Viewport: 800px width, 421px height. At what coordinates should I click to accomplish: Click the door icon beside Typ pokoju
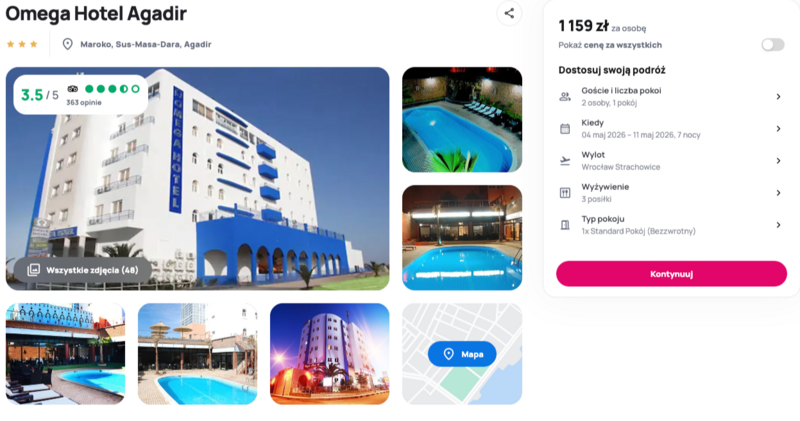565,225
